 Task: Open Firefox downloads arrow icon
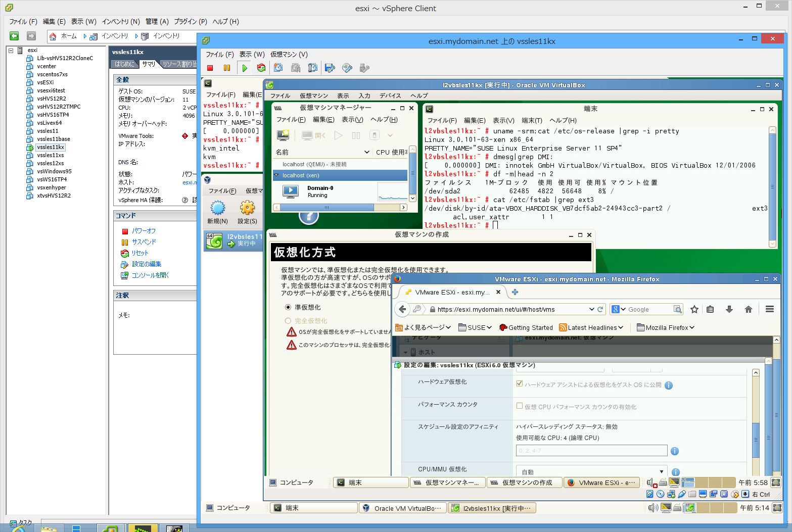[x=729, y=309]
